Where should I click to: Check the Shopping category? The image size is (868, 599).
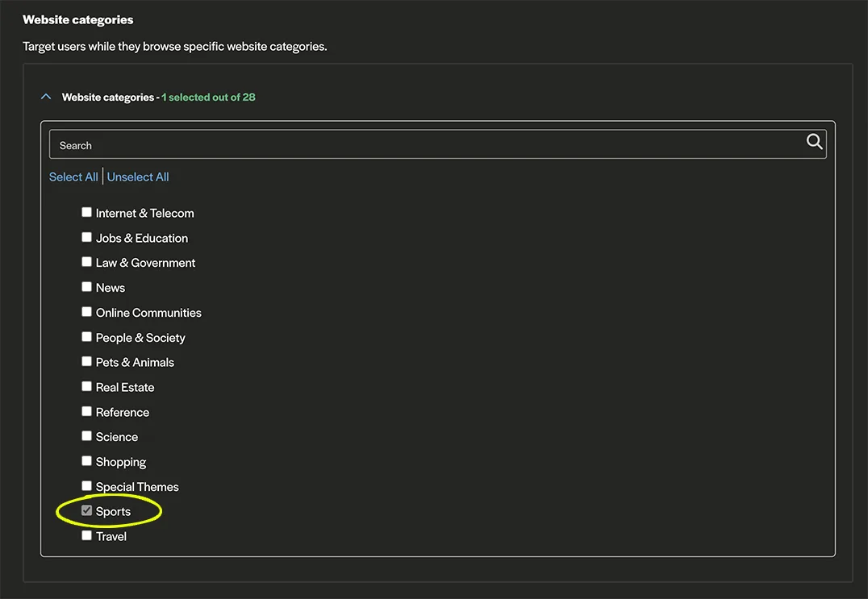[x=86, y=460]
